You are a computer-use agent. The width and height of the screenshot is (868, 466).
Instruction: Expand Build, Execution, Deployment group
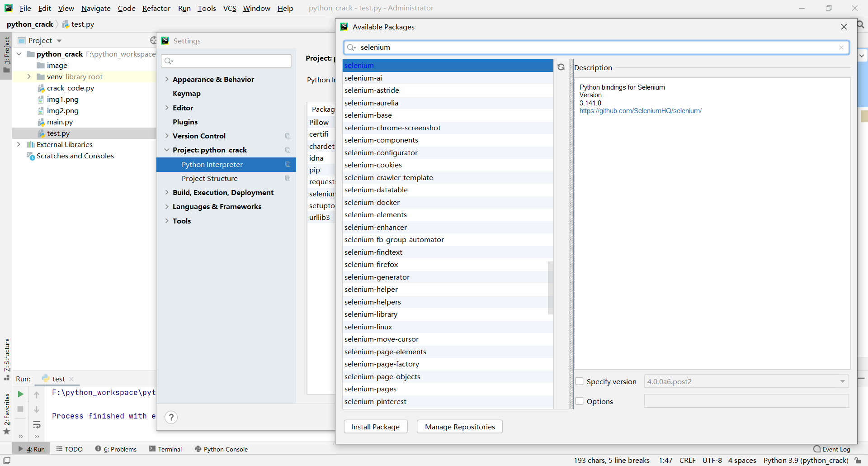click(167, 192)
